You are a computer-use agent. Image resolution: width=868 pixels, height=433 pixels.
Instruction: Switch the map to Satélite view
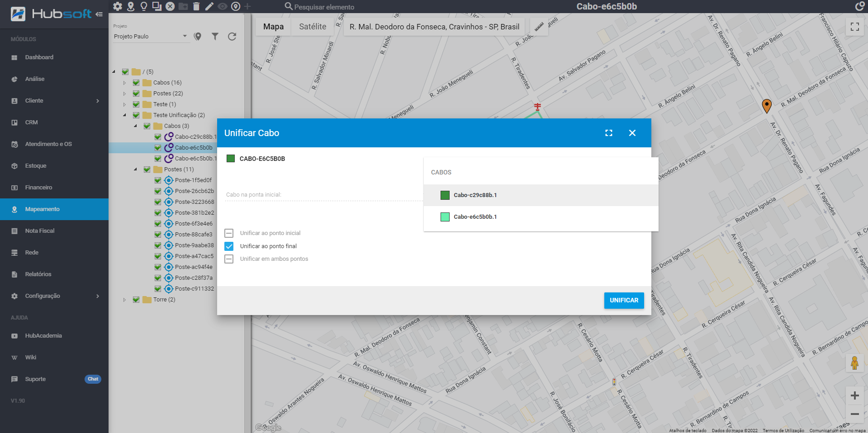pyautogui.click(x=313, y=27)
